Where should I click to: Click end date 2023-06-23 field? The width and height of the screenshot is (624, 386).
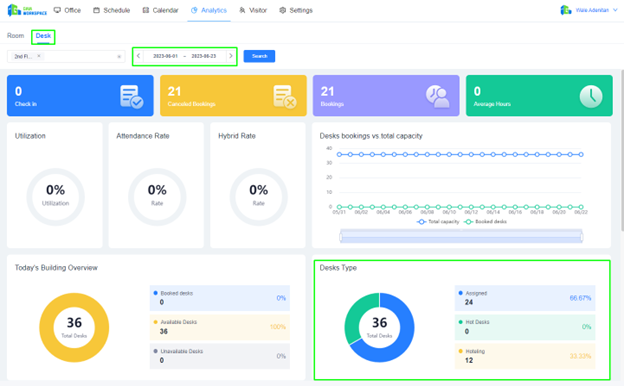point(204,56)
